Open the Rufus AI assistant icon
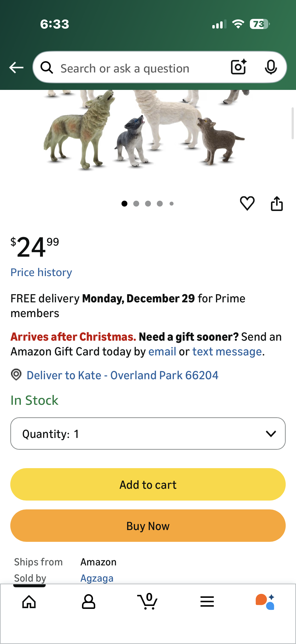Viewport: 296px width, 644px height. pyautogui.click(x=265, y=602)
